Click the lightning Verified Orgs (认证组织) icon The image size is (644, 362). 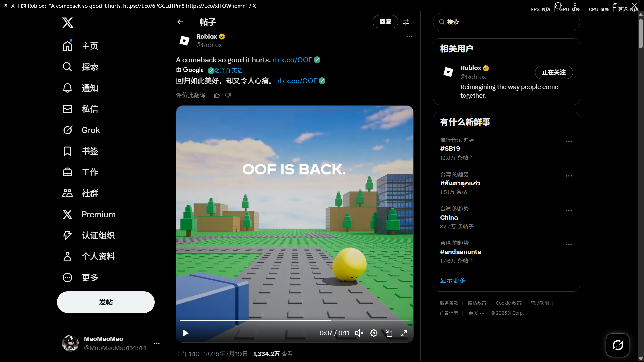coord(67,235)
